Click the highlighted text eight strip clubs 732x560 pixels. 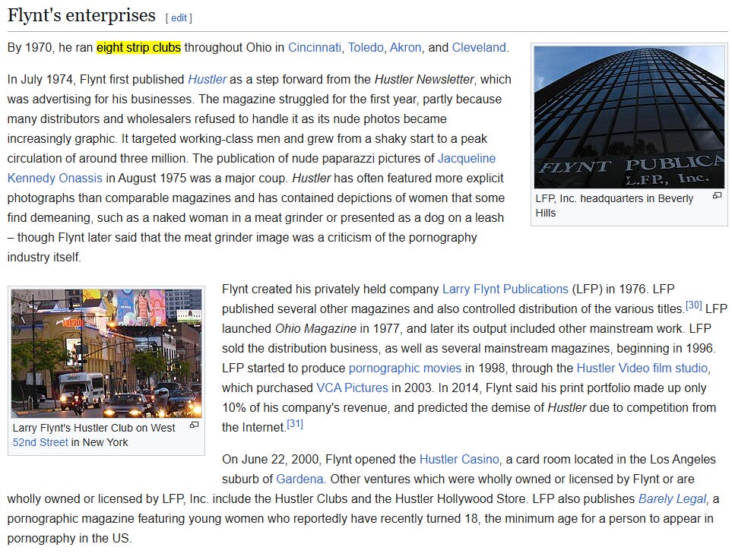pyautogui.click(x=138, y=48)
